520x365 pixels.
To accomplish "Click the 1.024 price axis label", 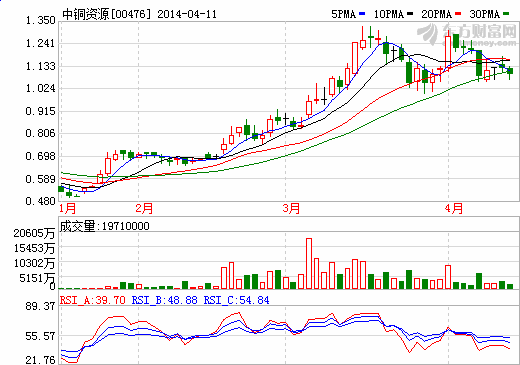I will pos(41,88).
